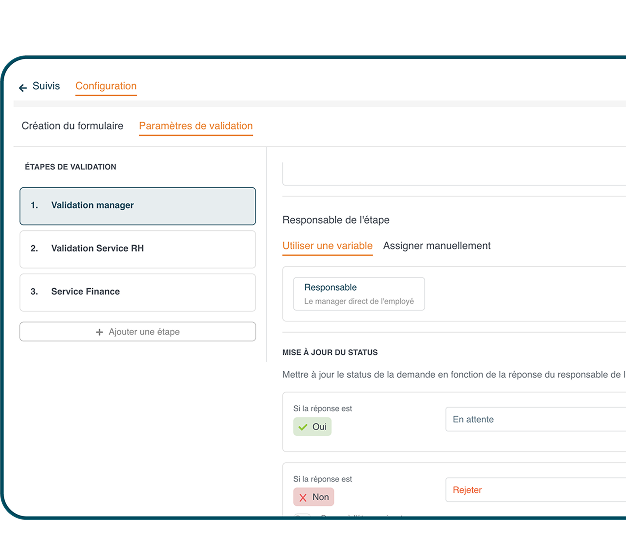626x552 pixels.
Task: Click the step name input field above Responsable
Action: (454, 174)
